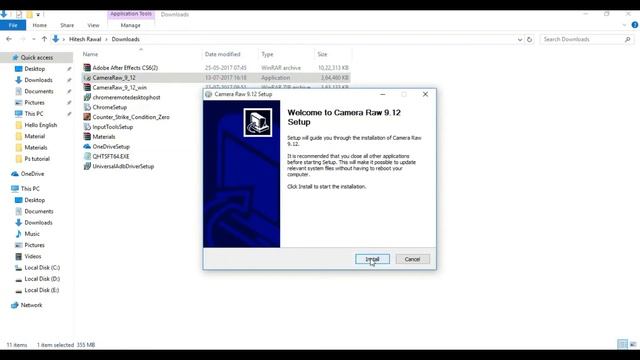Sort files by Date modified column
Image resolution: width=640 pixels, height=360 pixels.
coord(222,54)
